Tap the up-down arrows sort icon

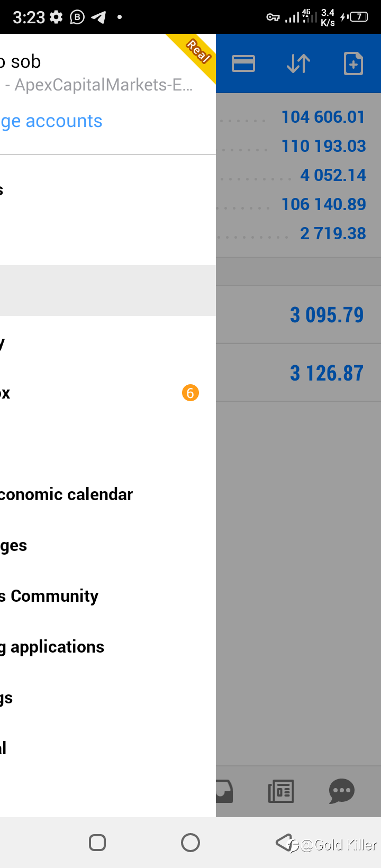298,64
